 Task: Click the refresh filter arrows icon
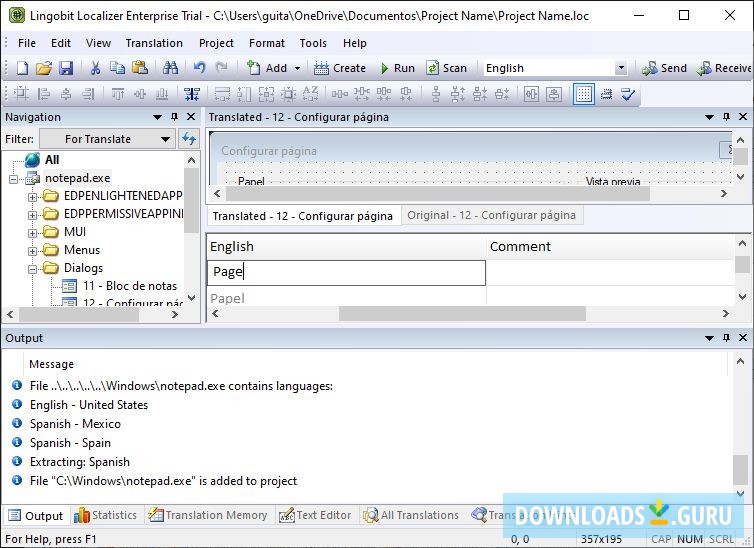point(188,139)
